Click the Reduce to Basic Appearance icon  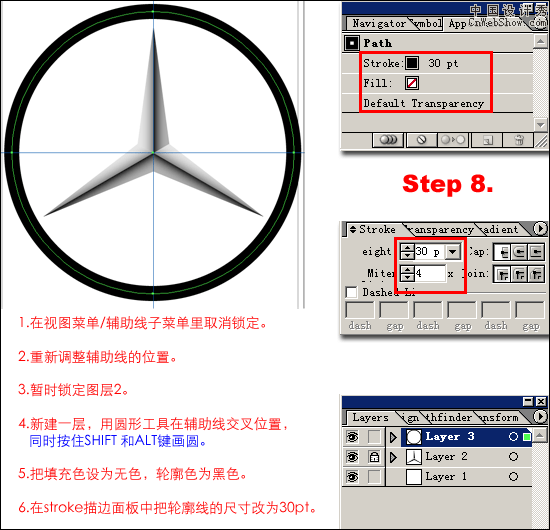coord(452,140)
